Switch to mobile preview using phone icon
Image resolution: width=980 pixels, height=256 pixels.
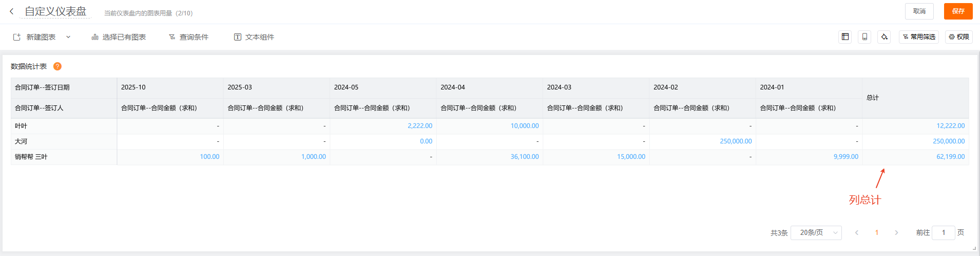(864, 37)
